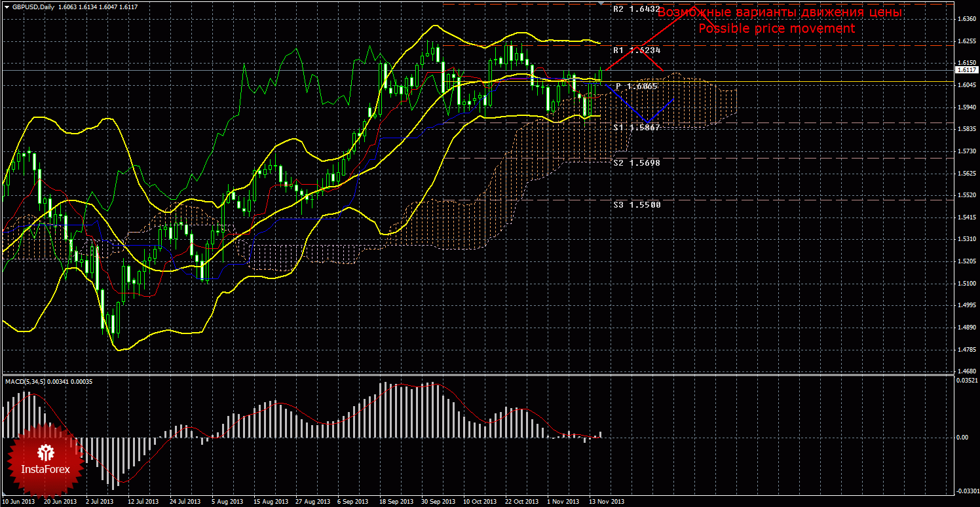Select the R2 1.6432 resistance label
The height and width of the screenshot is (507, 980).
click(636, 9)
